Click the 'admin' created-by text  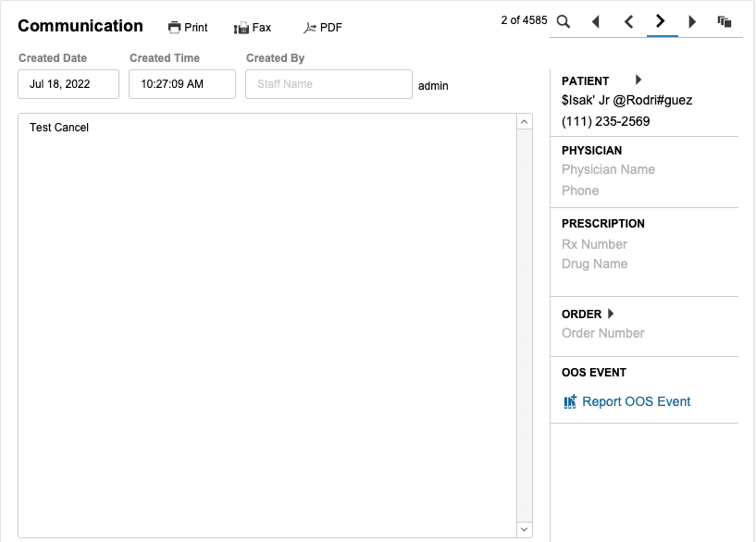point(433,86)
